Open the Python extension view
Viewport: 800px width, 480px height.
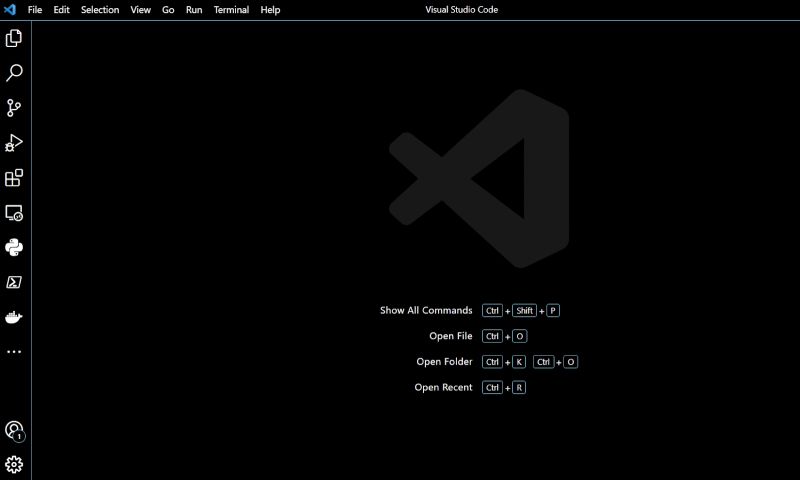point(14,247)
